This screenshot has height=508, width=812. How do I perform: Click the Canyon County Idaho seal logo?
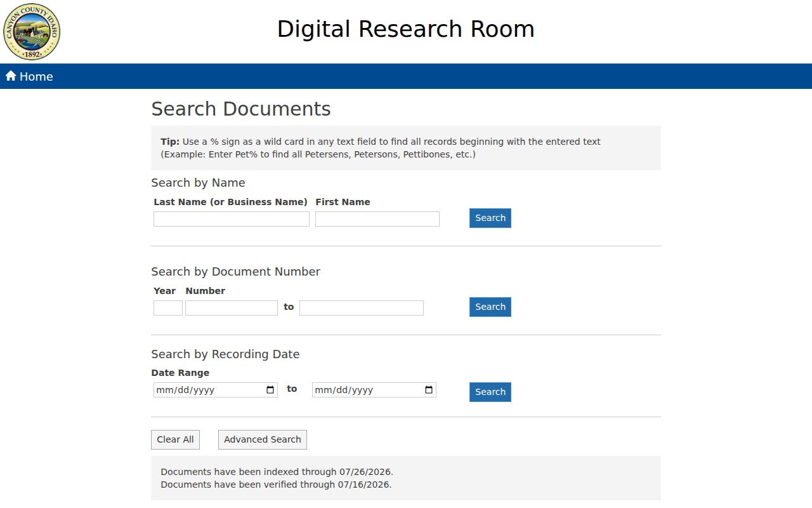coord(32,32)
